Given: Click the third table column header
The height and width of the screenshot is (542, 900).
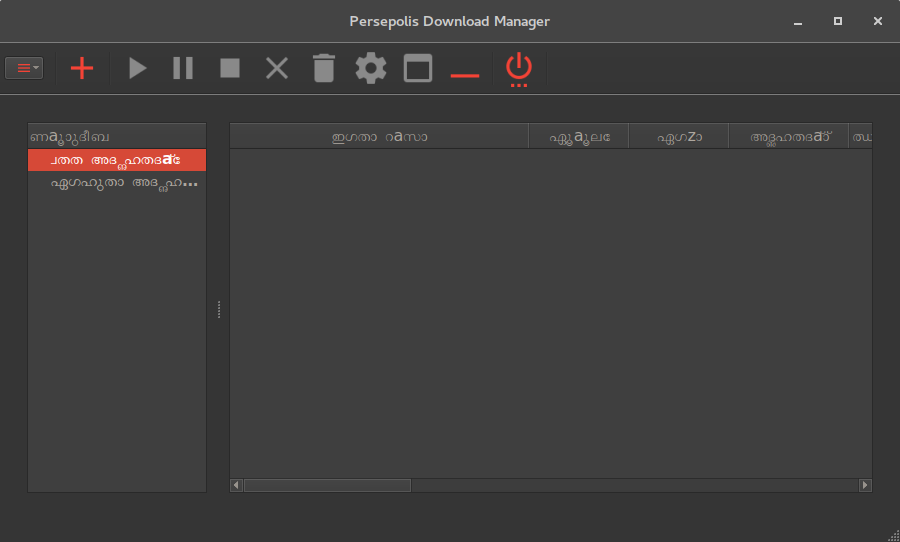Looking at the screenshot, I should click(x=678, y=137).
